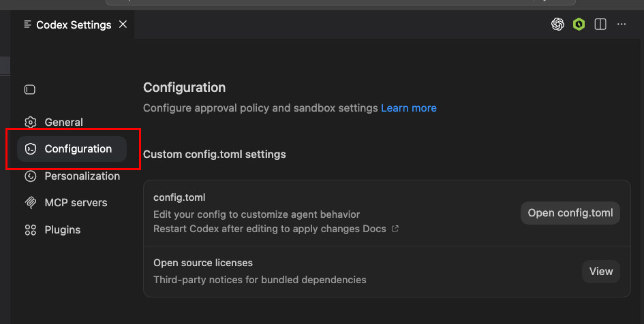Open the OpenAI Codex icon in editor toolbar
Viewport: 644px width, 324px height.
click(x=557, y=25)
